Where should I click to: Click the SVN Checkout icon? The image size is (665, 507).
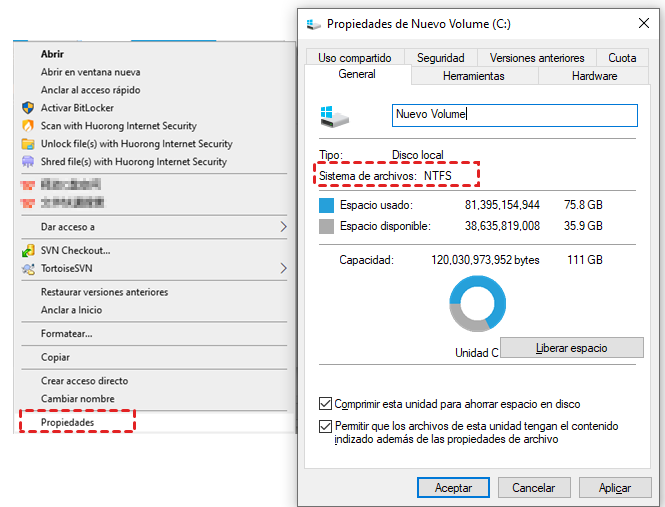(28, 250)
